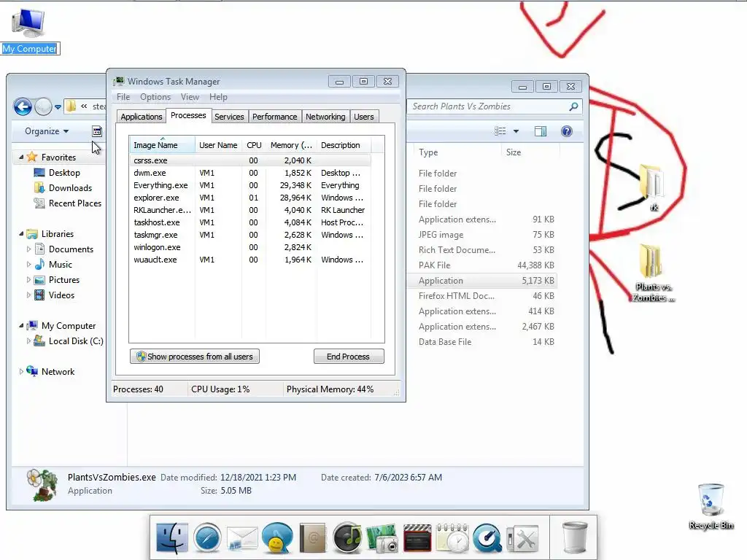Collapse the Favorites tree section
The width and height of the screenshot is (747, 560).
click(x=21, y=157)
